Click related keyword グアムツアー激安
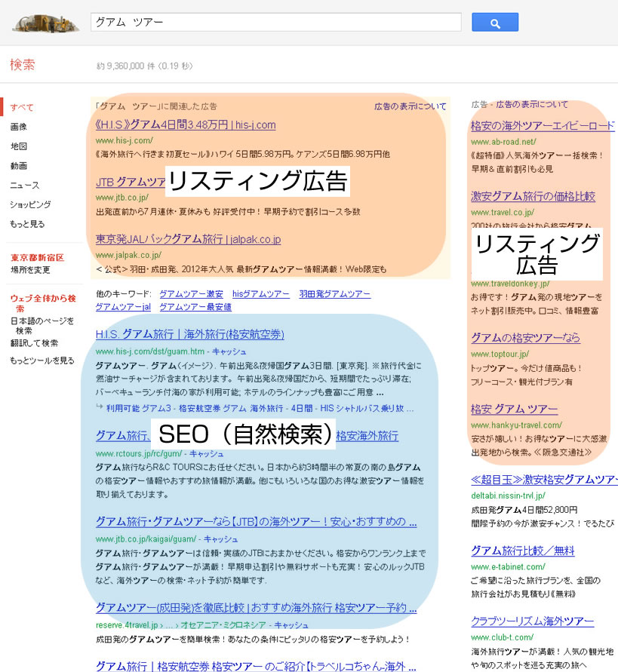This screenshot has height=672, width=618. pyautogui.click(x=191, y=294)
